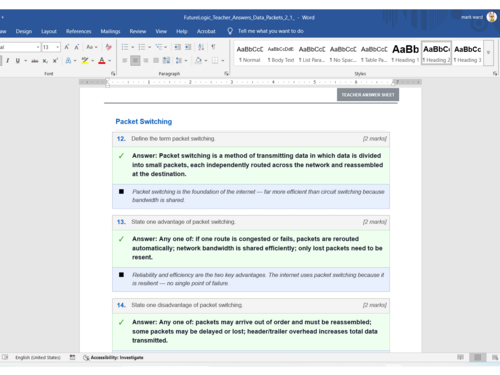Click the macro recording status bar icon

pyautogui.click(x=72, y=358)
